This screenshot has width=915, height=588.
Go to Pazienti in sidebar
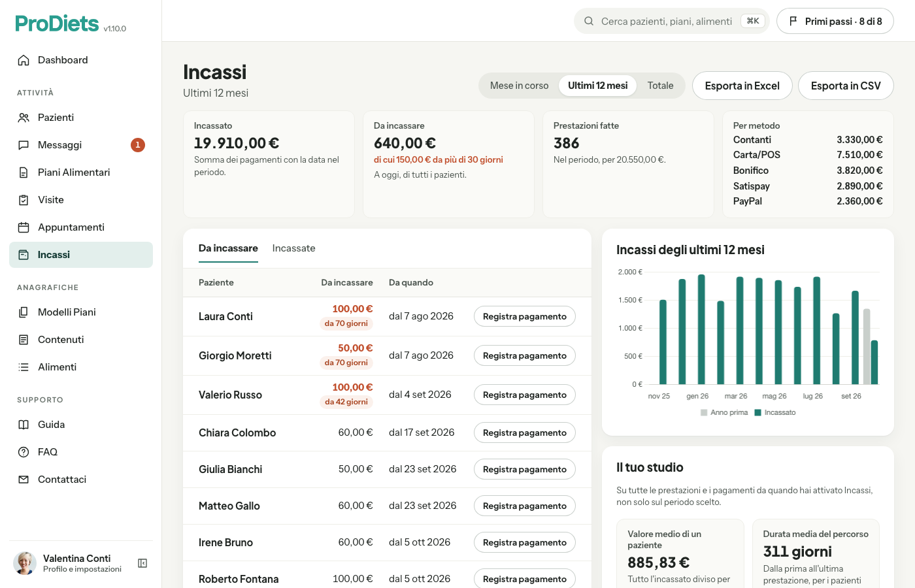[x=81, y=118]
